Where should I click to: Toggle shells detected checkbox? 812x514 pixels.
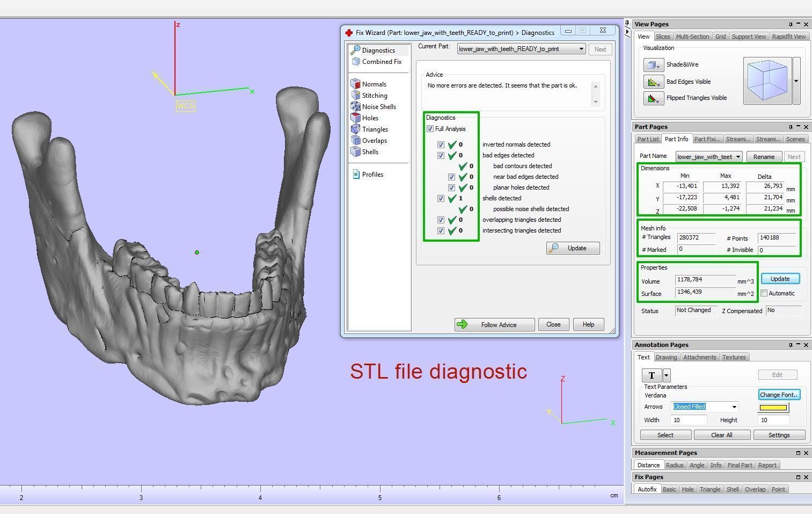[441, 198]
